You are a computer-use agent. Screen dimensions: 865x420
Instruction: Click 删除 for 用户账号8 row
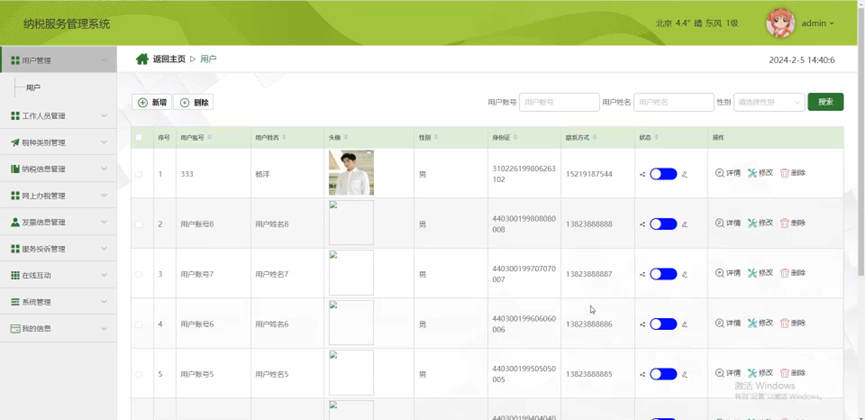(793, 223)
